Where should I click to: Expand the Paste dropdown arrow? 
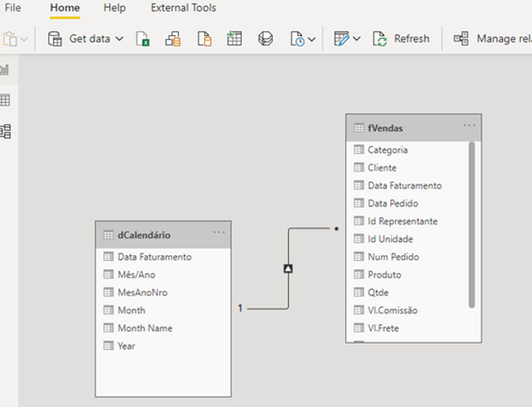[24, 39]
